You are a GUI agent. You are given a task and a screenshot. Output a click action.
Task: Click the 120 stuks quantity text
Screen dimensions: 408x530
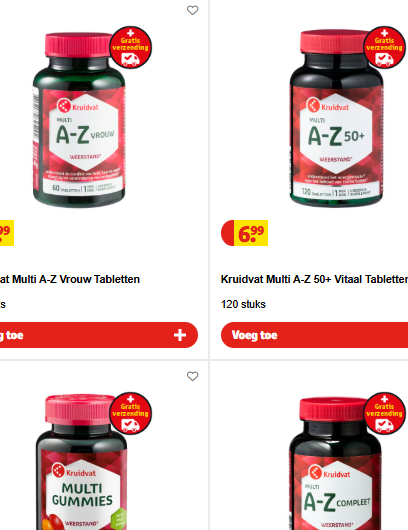click(243, 304)
